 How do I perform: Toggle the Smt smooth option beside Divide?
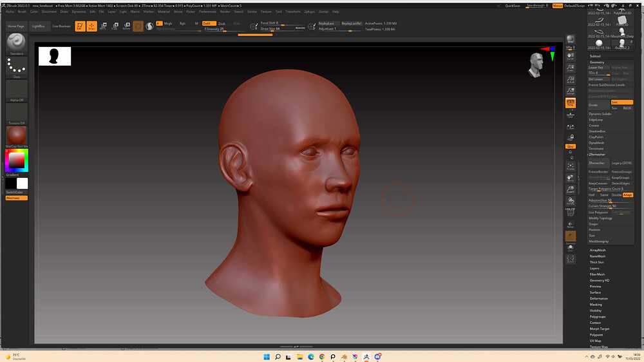[x=622, y=102]
